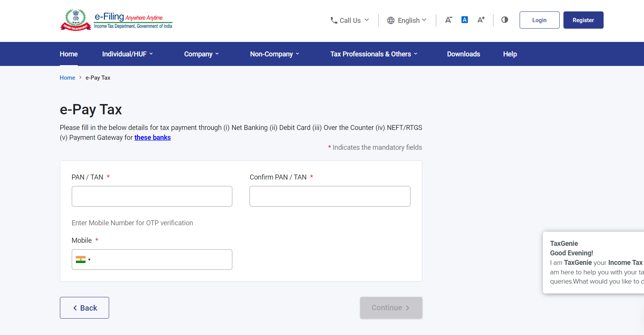The image size is (644, 335).
Task: Expand the Individual/HUF menu
Action: click(127, 54)
